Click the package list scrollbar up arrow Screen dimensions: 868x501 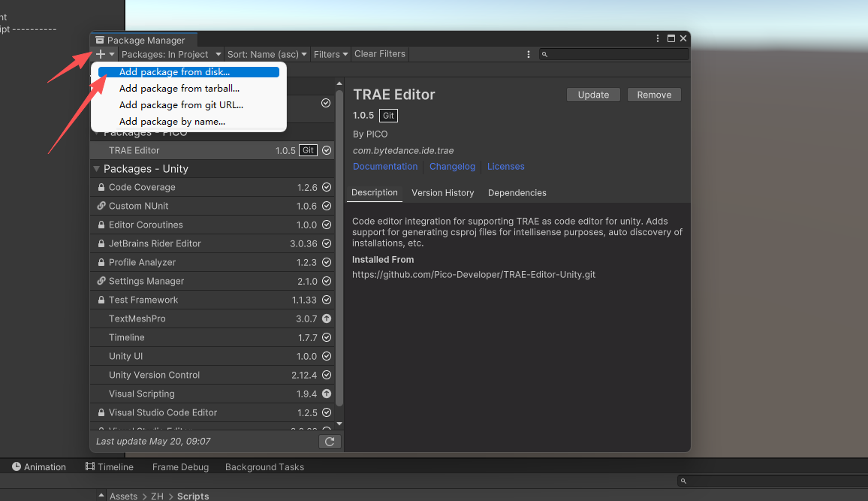[x=339, y=83]
